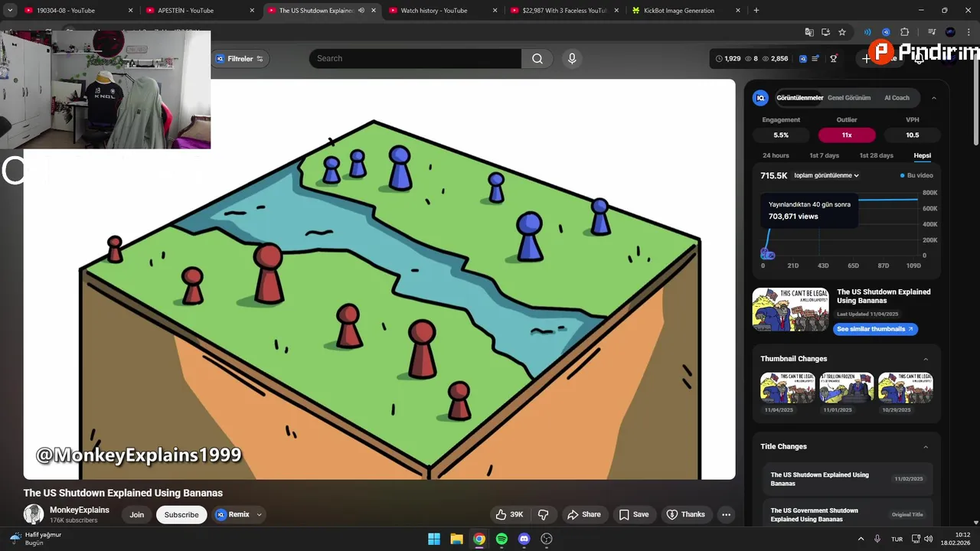Click the Subscribe button

(181, 514)
